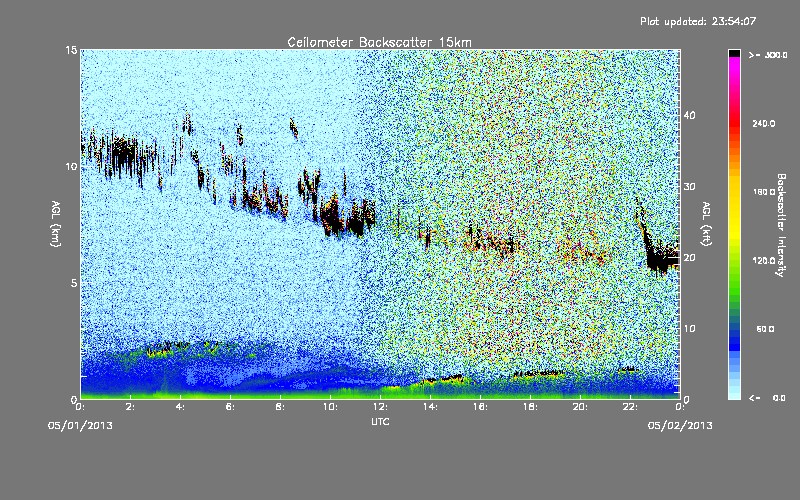Click the '20' tick on kft axis
The image size is (800, 500).
click(689, 258)
